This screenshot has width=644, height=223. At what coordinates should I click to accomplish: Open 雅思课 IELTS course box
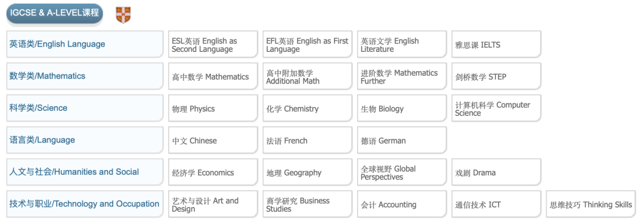[x=497, y=44]
